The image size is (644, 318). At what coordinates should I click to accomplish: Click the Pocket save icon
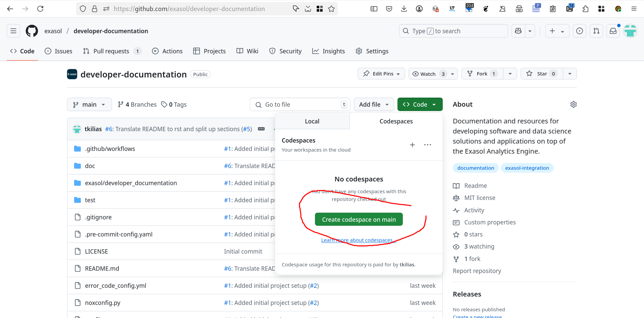click(389, 9)
